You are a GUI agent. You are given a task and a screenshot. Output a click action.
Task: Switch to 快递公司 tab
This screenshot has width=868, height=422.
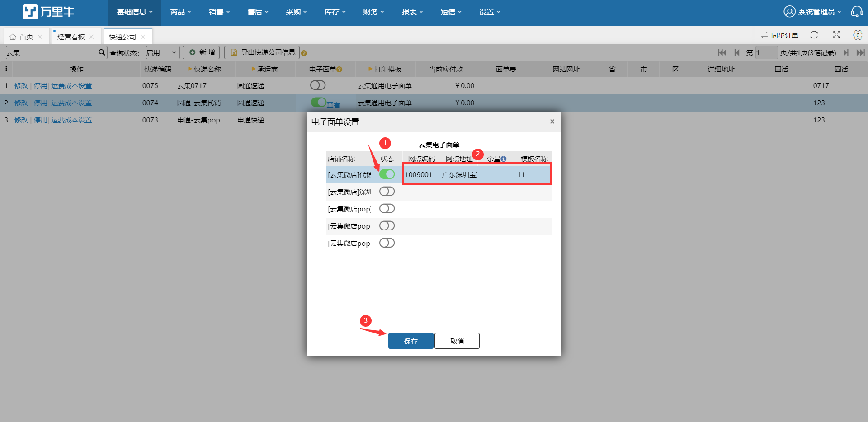(x=123, y=37)
